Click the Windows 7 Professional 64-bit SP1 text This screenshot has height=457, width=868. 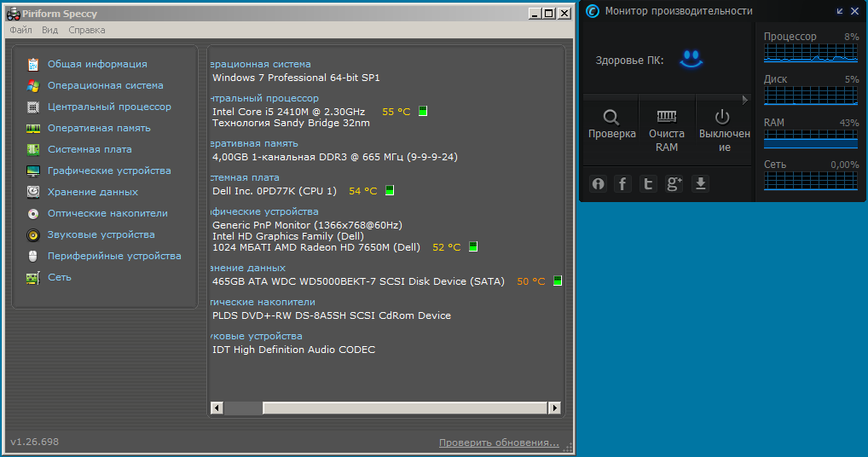[296, 78]
